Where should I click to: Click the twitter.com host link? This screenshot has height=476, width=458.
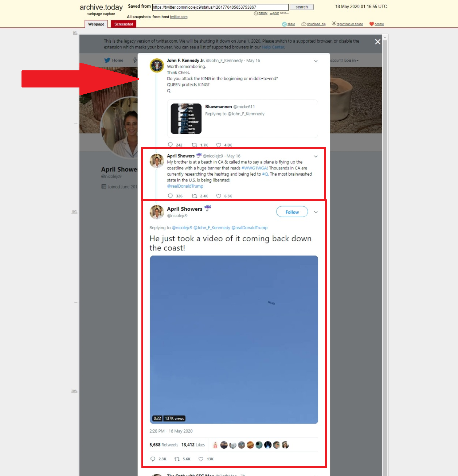[179, 17]
